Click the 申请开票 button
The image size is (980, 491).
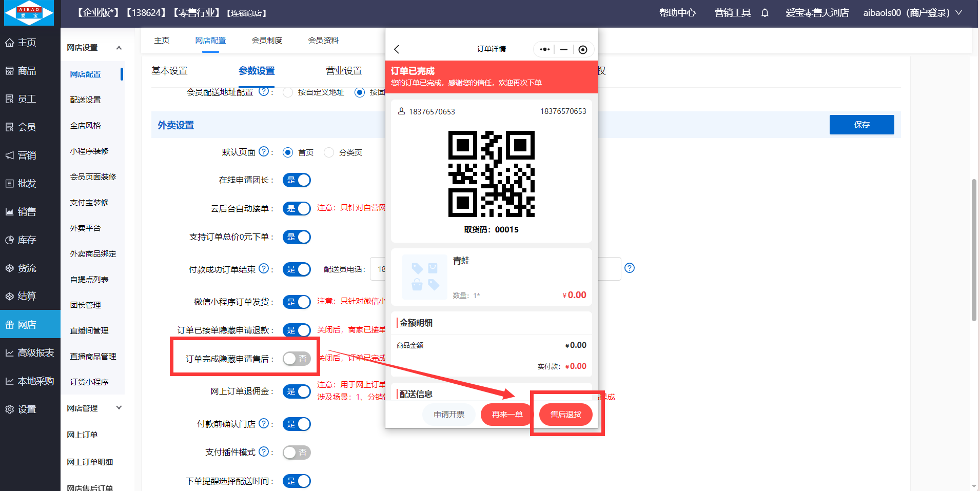[449, 415]
